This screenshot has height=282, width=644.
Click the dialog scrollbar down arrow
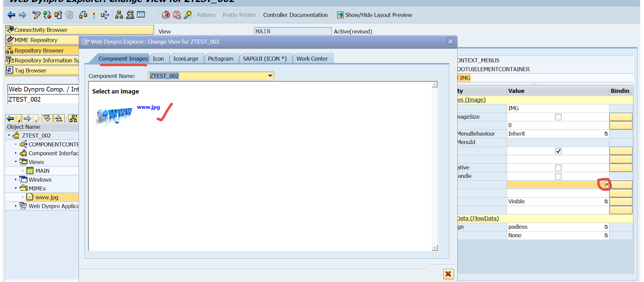435,248
